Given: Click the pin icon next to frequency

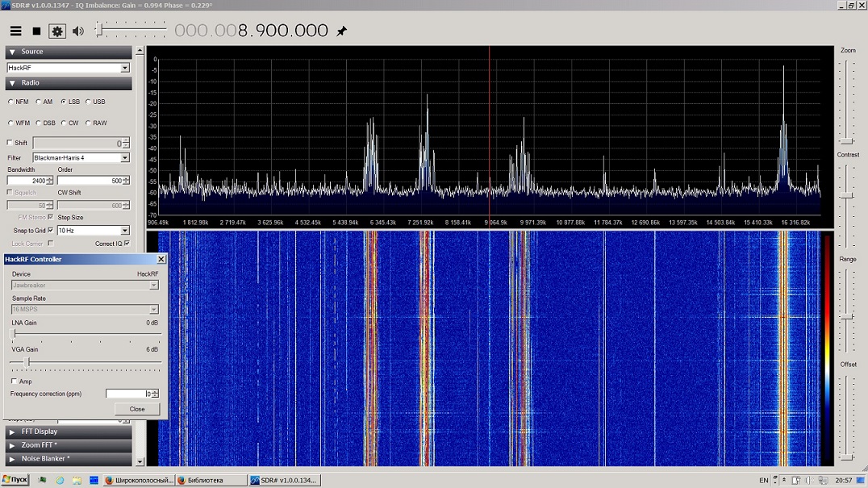Looking at the screenshot, I should (341, 31).
